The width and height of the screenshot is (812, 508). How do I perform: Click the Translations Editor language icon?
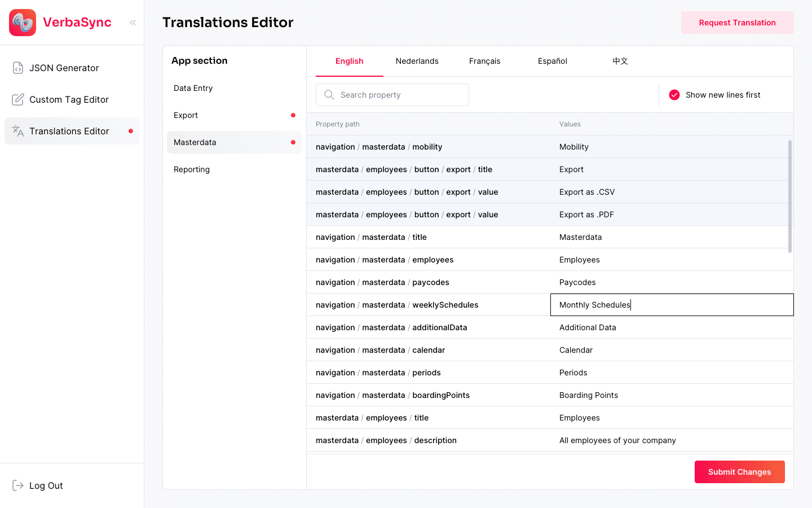17,131
